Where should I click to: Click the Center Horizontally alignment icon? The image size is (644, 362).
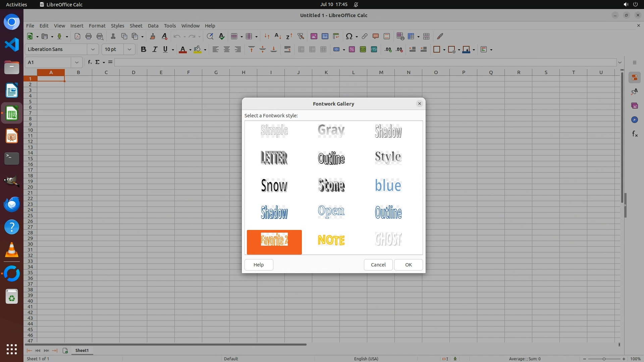(x=227, y=50)
